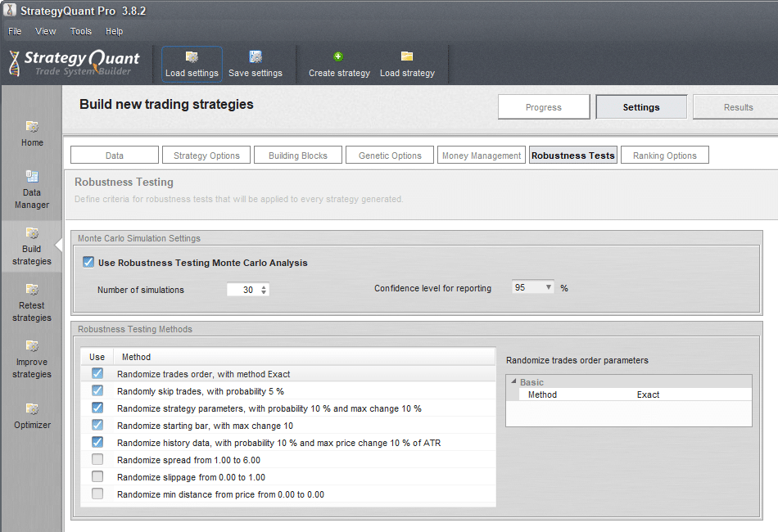
Task: Open Data Manager from the sidebar
Action: pos(32,189)
